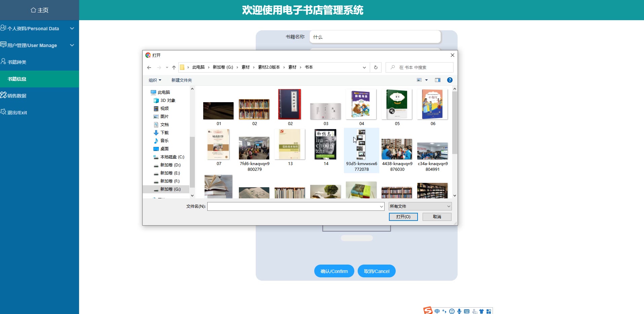Image resolution: width=644 pixels, height=314 pixels.
Task: Open the 图片 folder in the tree
Action: (x=165, y=117)
